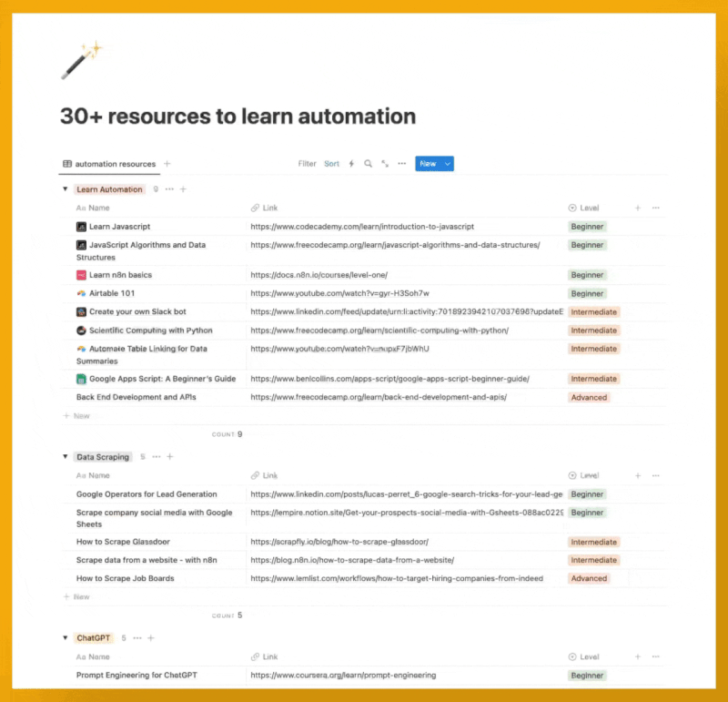Add item to Learn Automation group
This screenshot has height=702, width=728.
[184, 189]
